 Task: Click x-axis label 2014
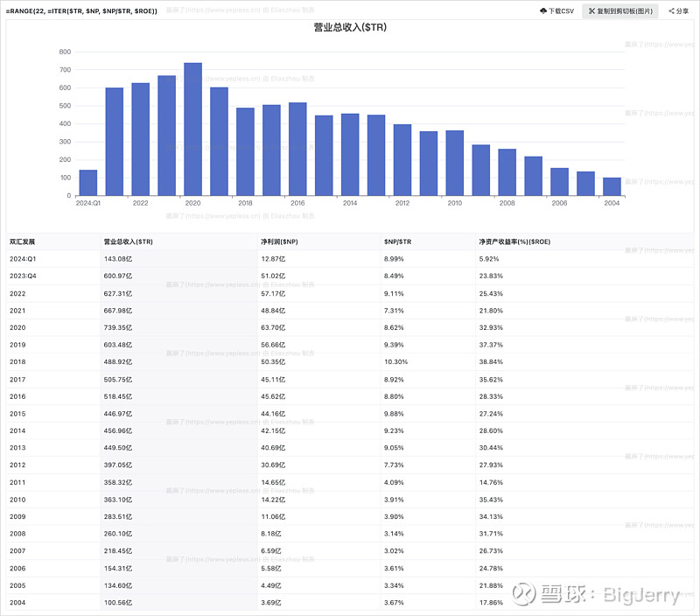(x=349, y=203)
